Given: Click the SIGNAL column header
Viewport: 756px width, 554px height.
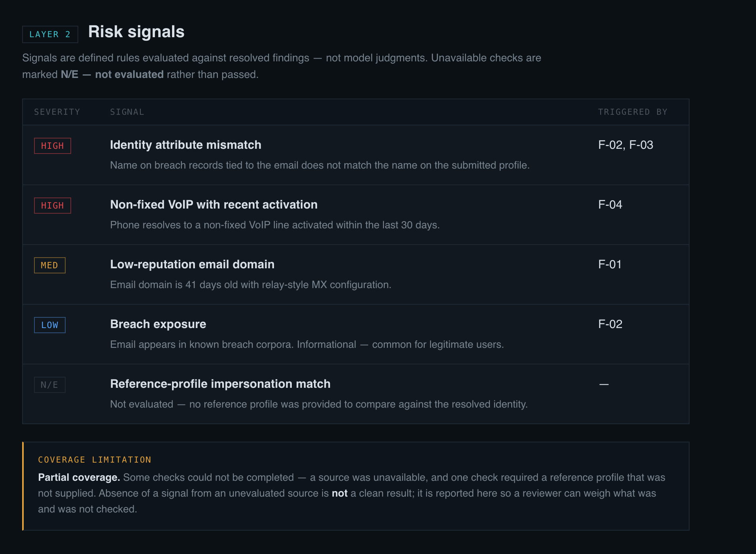Looking at the screenshot, I should 127,112.
